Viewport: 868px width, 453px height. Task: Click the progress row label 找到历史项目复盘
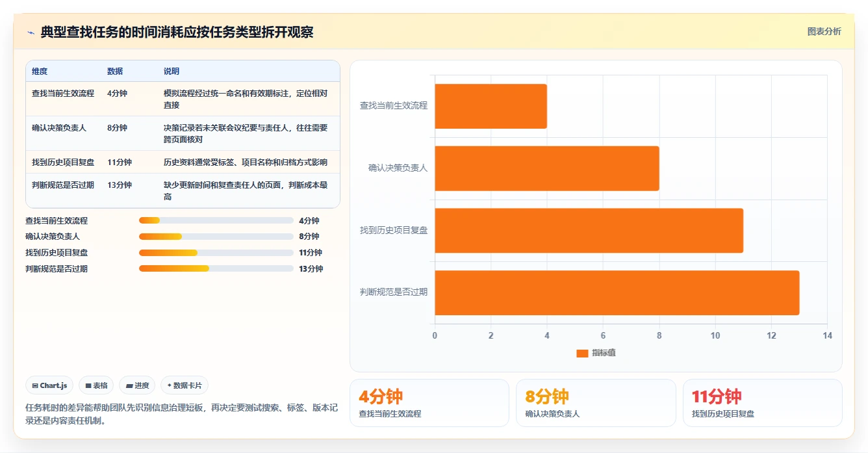tap(57, 253)
